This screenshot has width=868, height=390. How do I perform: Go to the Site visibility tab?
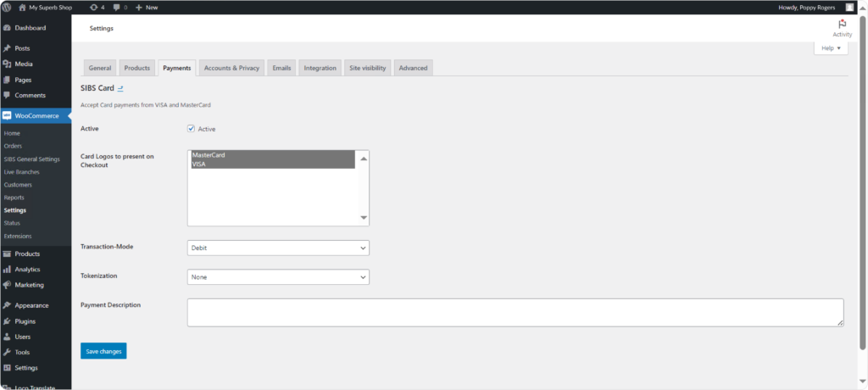367,68
